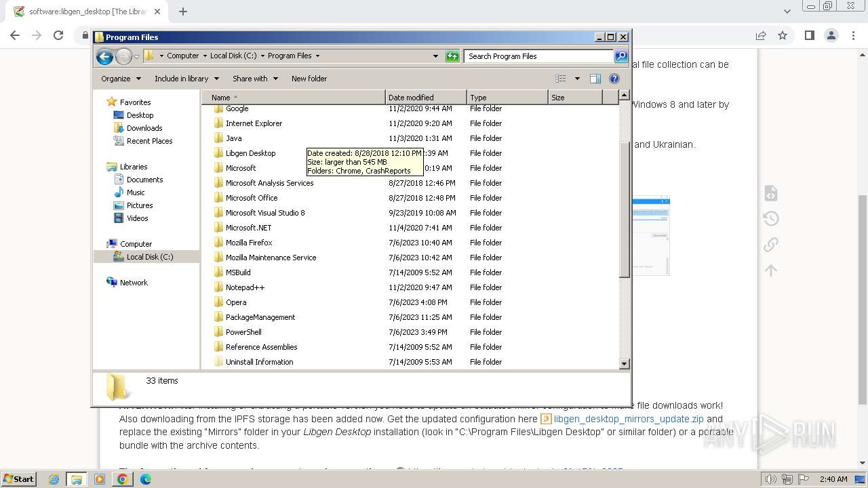The width and height of the screenshot is (868, 488).
Task: Expand the Program Files breadcrumb arrow
Action: pyautogui.click(x=317, y=56)
